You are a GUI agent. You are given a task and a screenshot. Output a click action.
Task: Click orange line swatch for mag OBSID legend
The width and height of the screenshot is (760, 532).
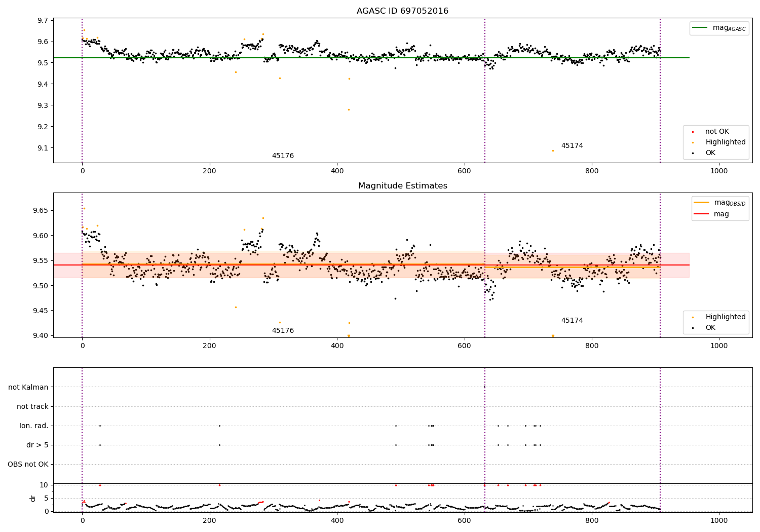[x=702, y=203]
